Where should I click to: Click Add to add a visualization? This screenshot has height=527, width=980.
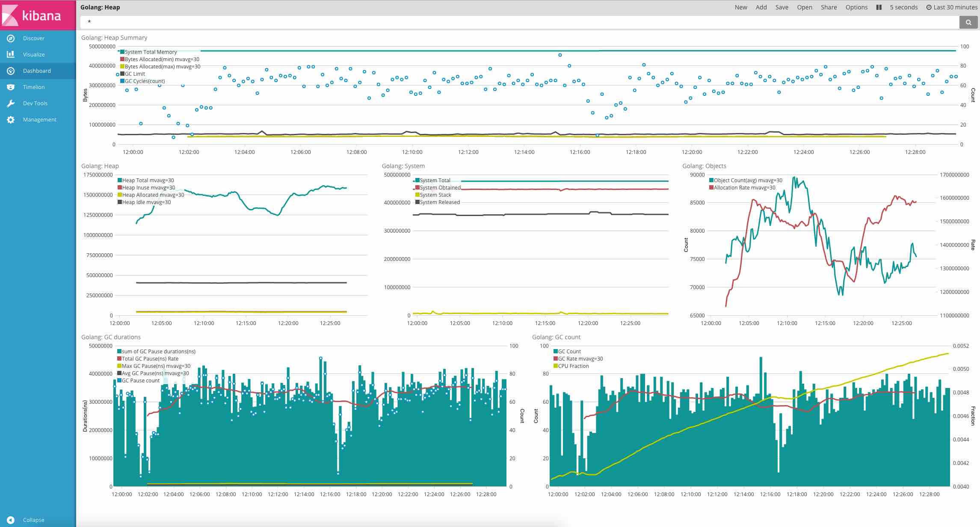click(x=761, y=7)
